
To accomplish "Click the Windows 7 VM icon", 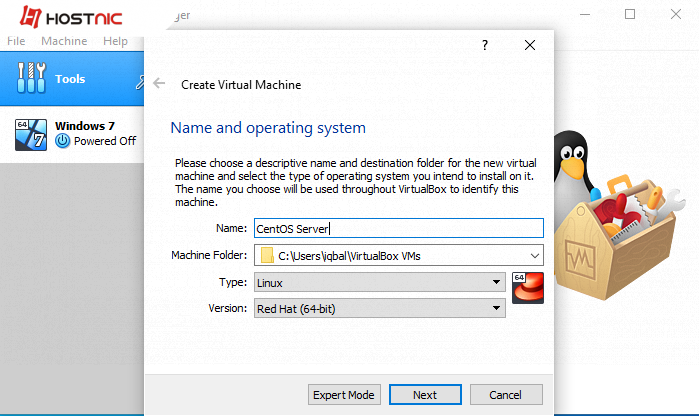I will pyautogui.click(x=31, y=135).
